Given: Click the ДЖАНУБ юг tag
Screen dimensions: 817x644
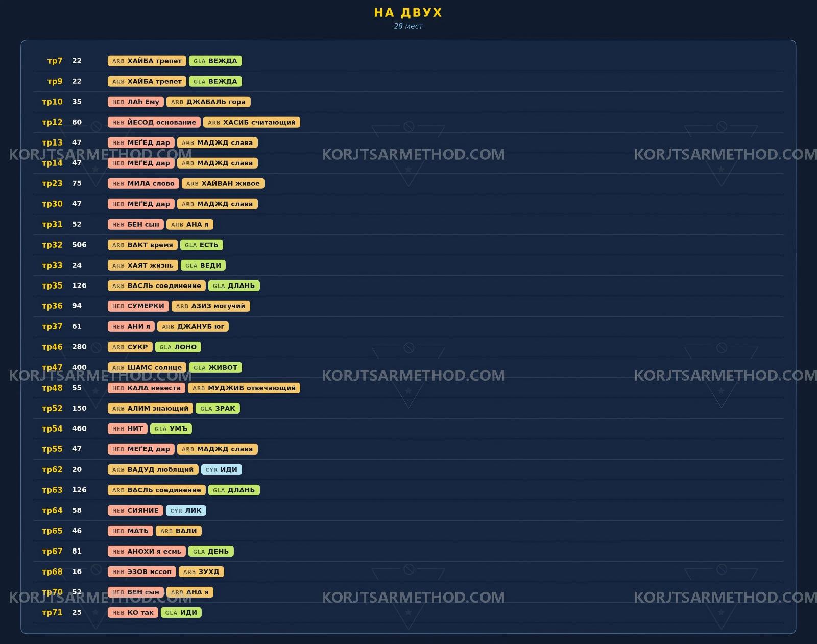Looking at the screenshot, I should (x=193, y=326).
